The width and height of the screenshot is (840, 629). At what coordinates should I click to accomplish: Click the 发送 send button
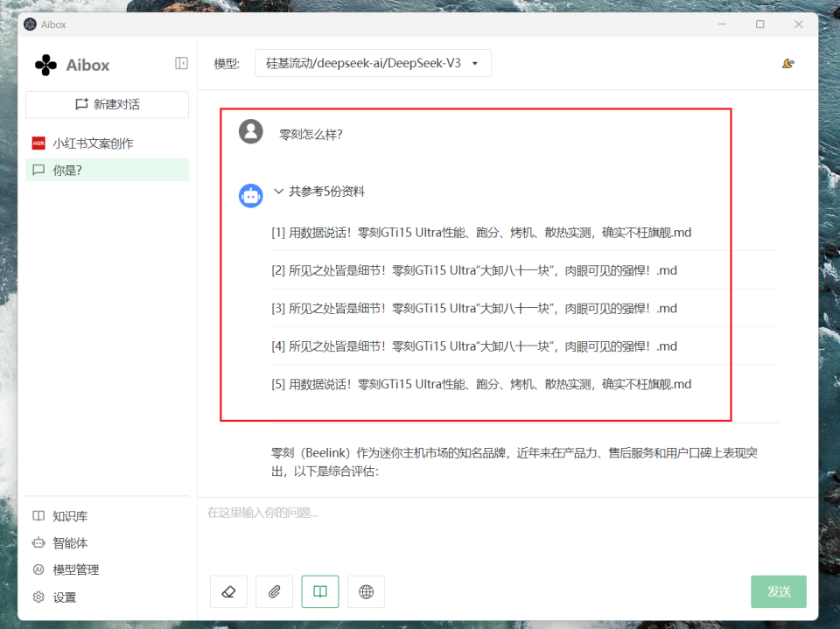779,591
